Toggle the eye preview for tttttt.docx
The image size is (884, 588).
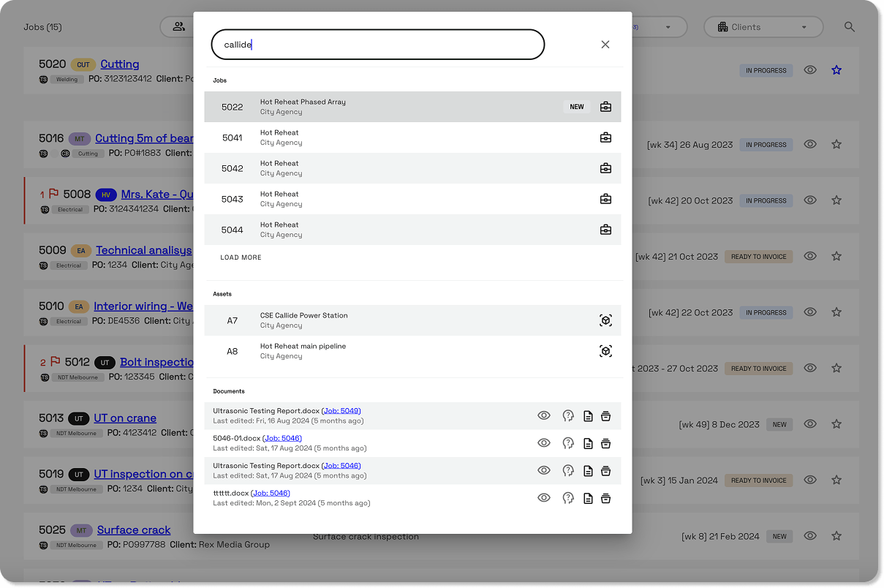tap(544, 498)
